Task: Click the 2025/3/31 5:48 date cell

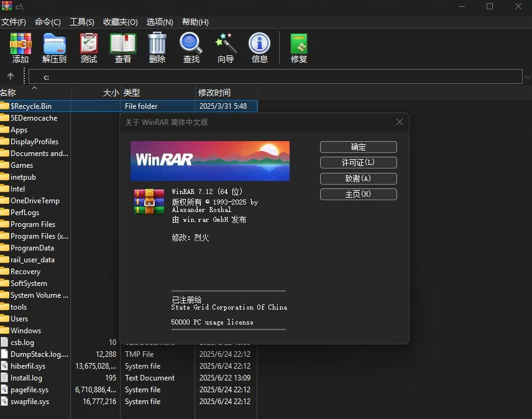Action: (x=223, y=106)
